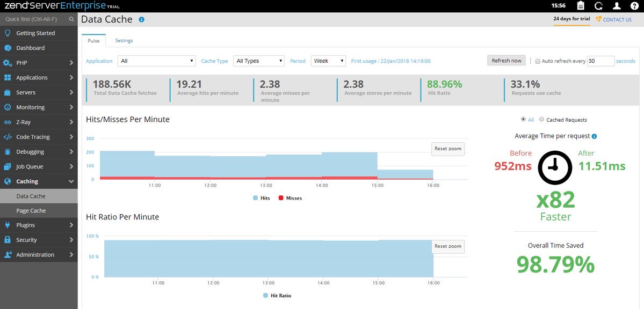This screenshot has width=644, height=309.
Task: Open the Period dropdown set to Week
Action: tap(328, 61)
